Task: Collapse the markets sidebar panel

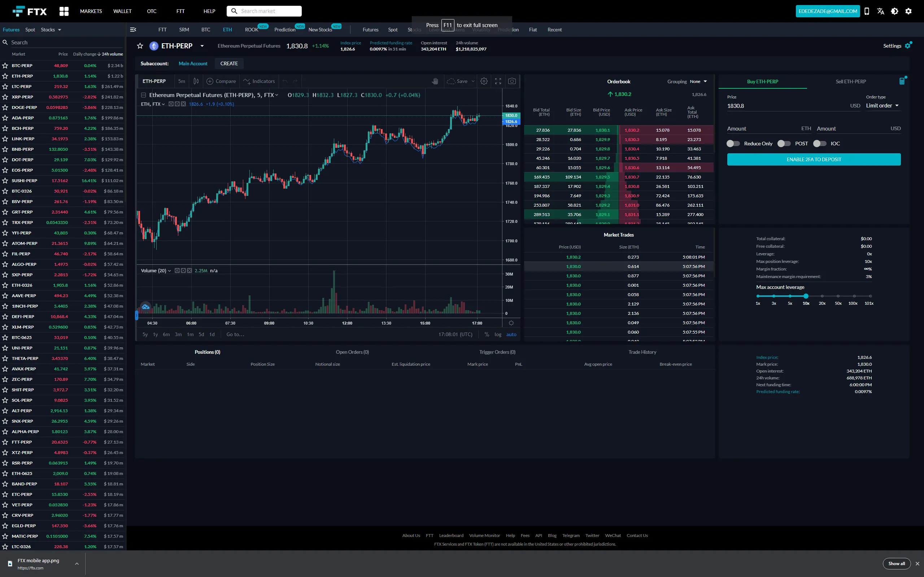Action: [133, 29]
